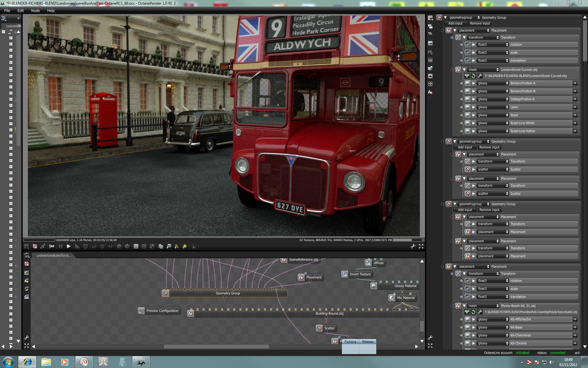
Task: Click the graph editor horizontal scrollbar
Action: [216, 347]
